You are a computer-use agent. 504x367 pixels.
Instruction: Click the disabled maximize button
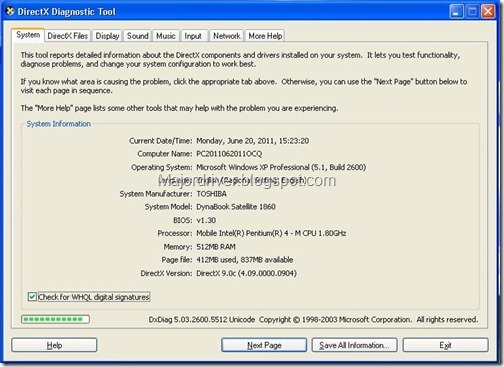coord(472,12)
